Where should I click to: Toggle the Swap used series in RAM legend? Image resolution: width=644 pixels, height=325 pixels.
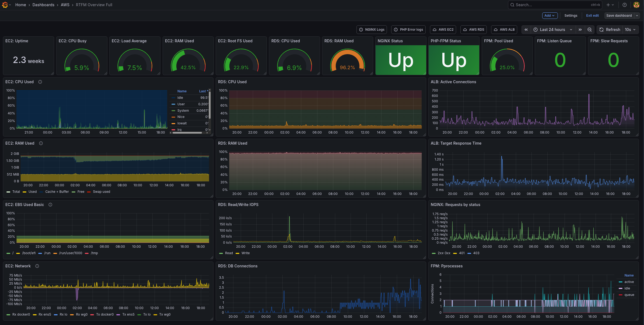101,192
